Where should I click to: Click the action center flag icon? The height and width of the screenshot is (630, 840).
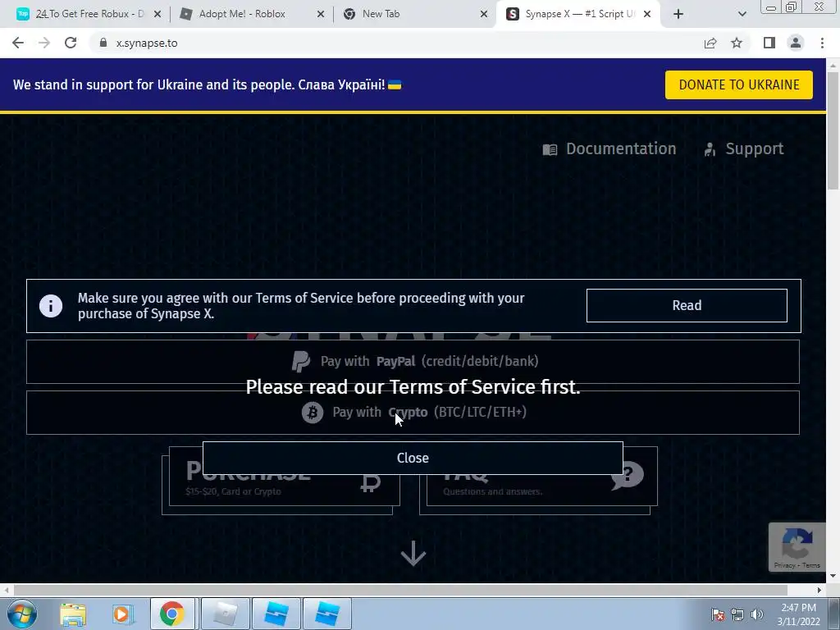[x=717, y=614]
